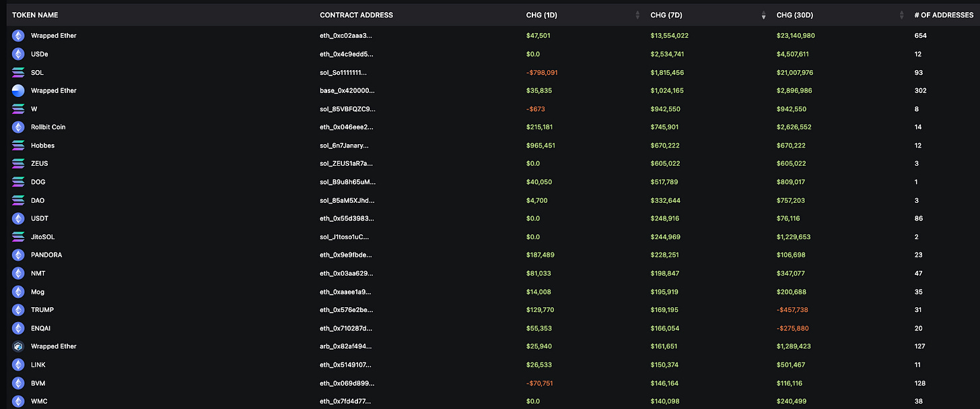Click the Solana icon next to Hobbes
Image resolution: width=980 pixels, height=409 pixels.
click(18, 146)
